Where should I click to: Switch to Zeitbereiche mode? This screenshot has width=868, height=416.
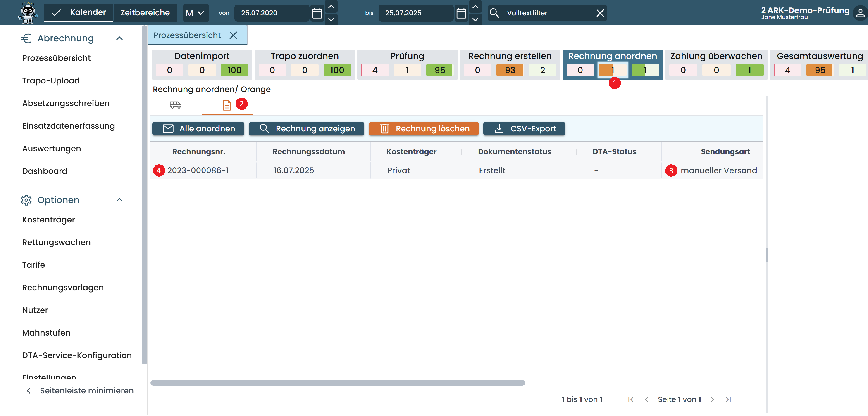point(145,13)
